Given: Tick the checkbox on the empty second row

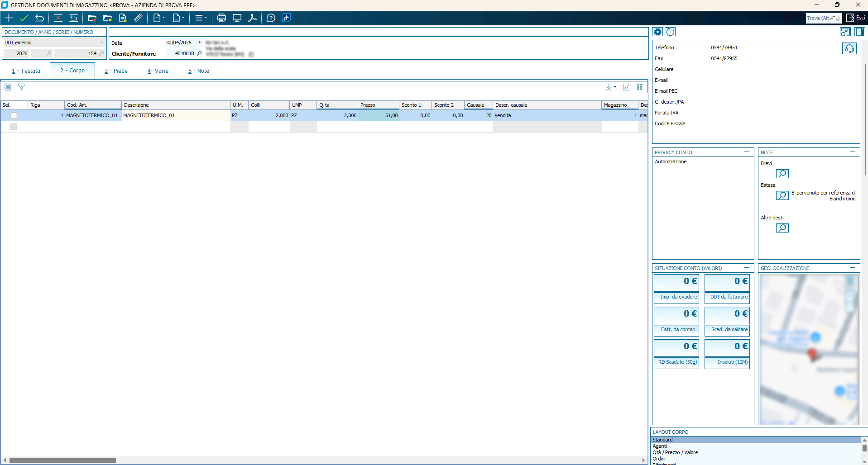Looking at the screenshot, I should (x=14, y=127).
